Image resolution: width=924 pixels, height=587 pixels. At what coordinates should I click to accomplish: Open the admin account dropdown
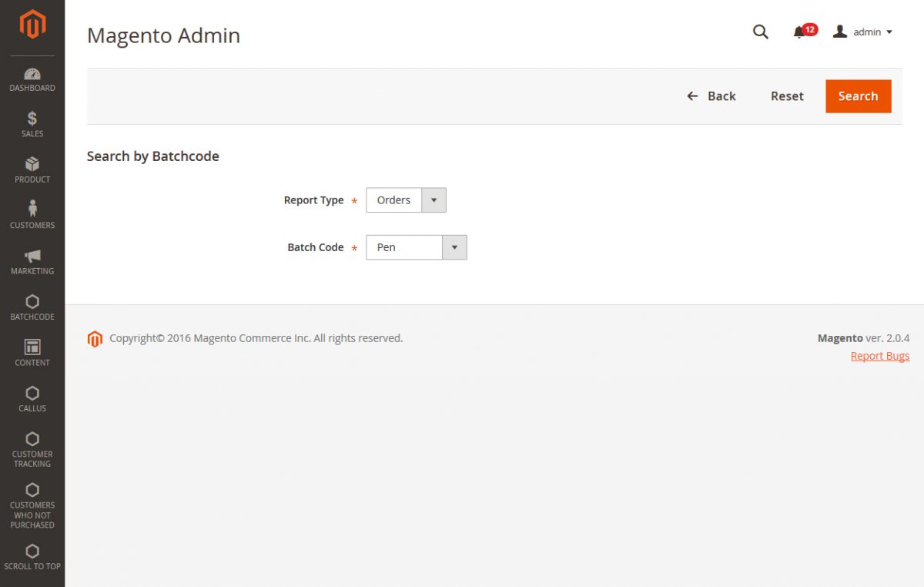point(862,32)
